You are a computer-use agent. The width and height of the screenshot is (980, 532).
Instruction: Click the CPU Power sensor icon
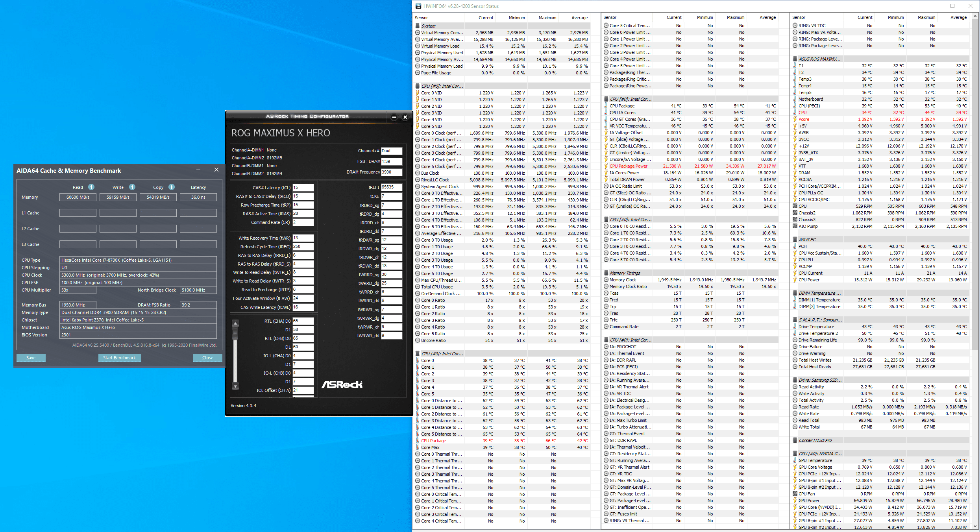coord(795,280)
